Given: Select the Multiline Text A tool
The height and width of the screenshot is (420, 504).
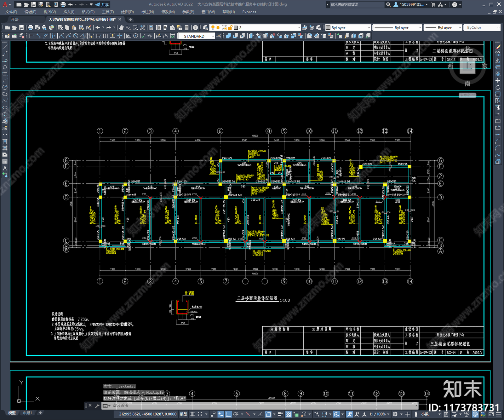Looking at the screenshot, I should coord(5,168).
